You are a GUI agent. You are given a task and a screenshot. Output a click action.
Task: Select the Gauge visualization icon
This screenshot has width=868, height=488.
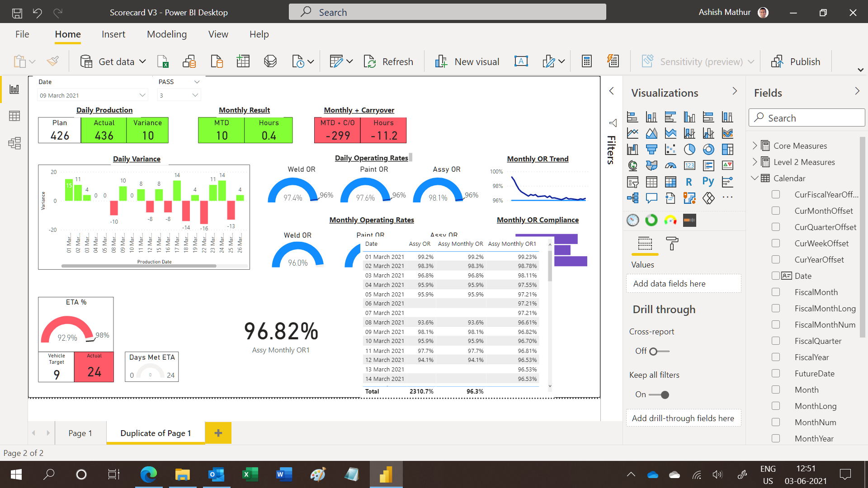tap(670, 165)
